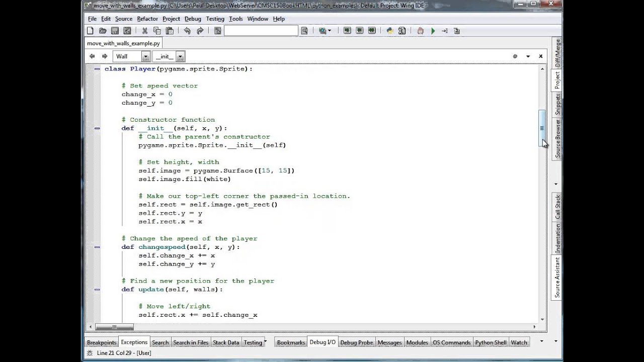Click the Python shell snake icon
644x362 pixels.
pos(390,31)
